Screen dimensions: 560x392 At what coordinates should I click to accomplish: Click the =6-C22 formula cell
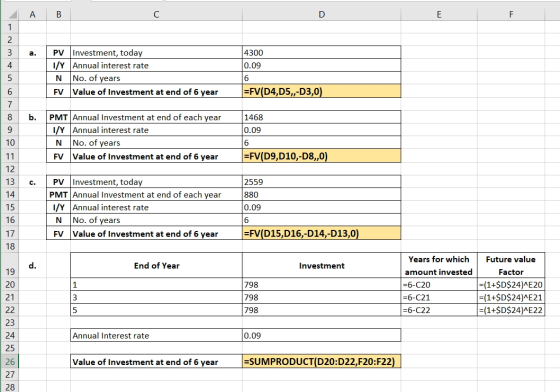[x=439, y=310]
